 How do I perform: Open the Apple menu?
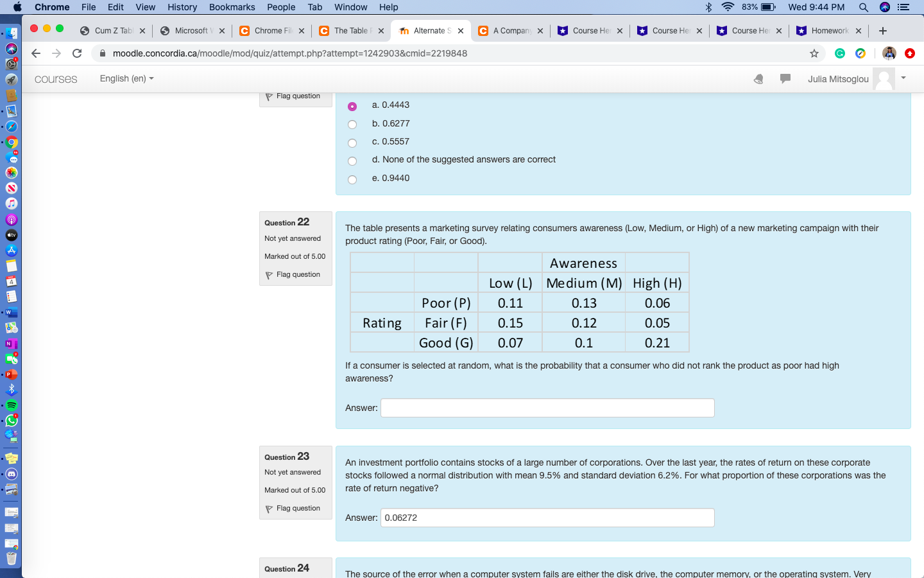pyautogui.click(x=17, y=7)
